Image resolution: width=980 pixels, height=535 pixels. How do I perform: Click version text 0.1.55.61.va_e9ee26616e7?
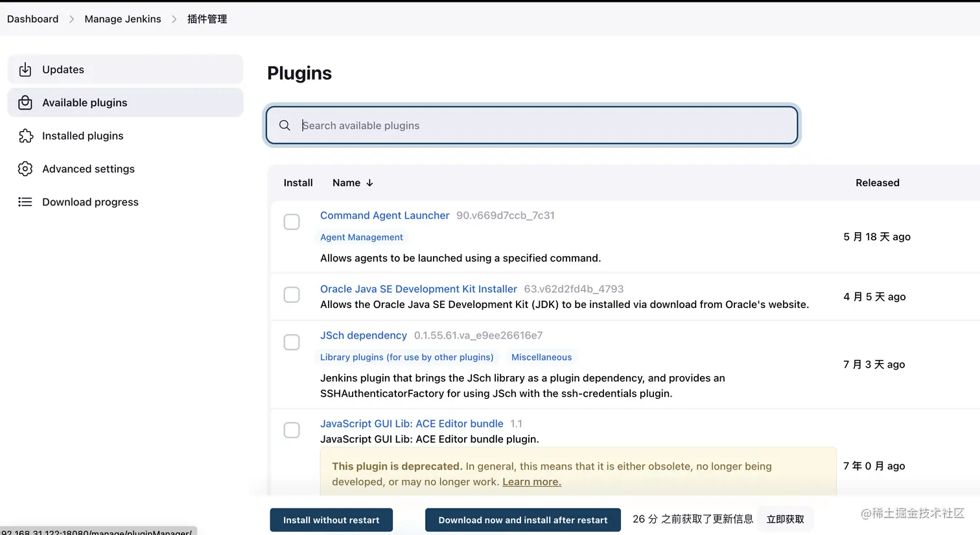point(478,335)
